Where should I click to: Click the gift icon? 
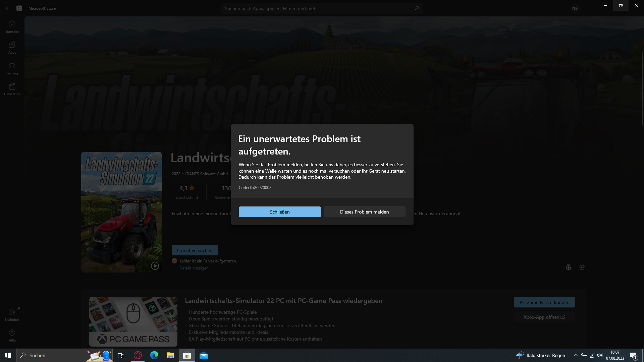(569, 267)
